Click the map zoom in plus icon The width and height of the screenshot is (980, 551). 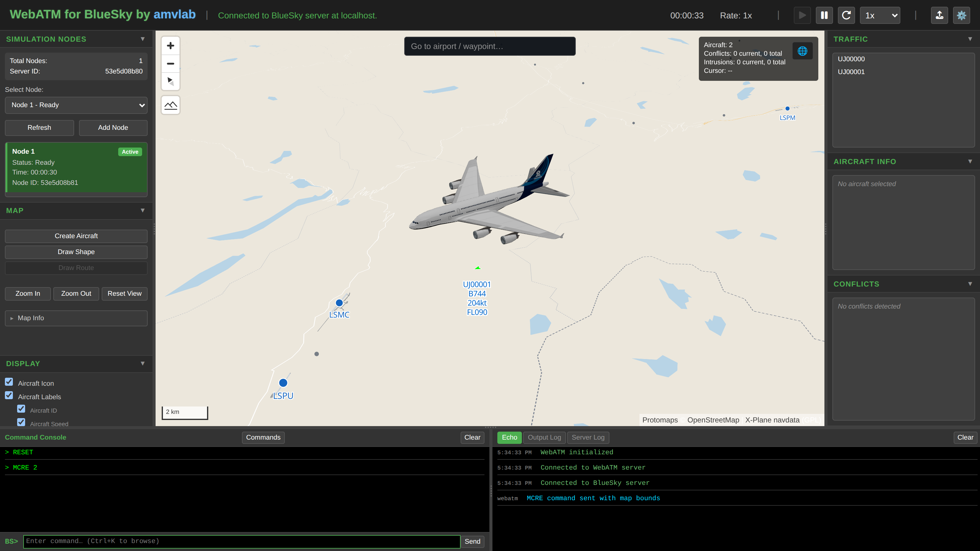(171, 46)
